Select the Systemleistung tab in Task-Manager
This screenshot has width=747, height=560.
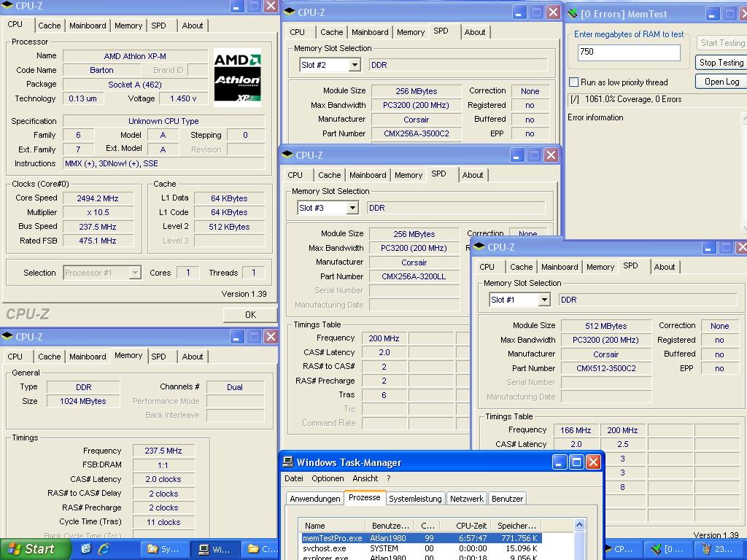(x=415, y=499)
